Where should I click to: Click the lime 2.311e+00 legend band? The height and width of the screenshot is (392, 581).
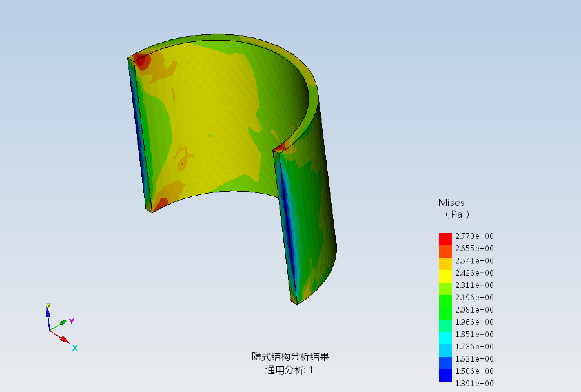click(445, 289)
